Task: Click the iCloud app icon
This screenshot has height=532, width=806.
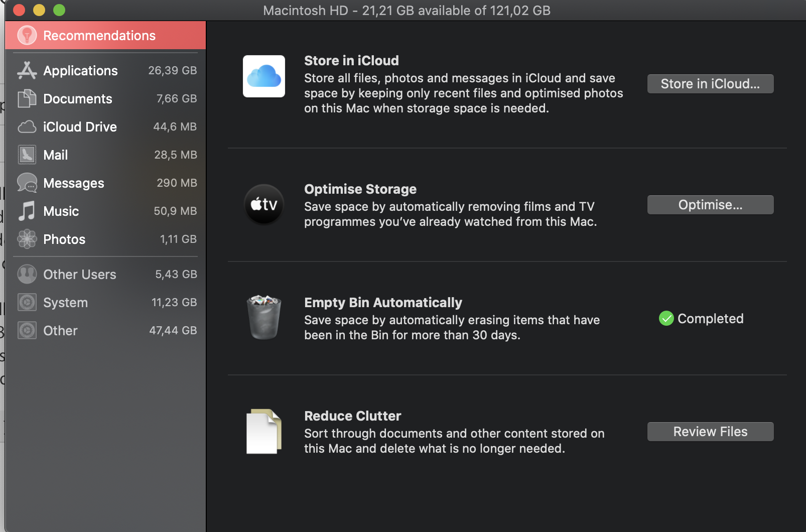Action: click(x=264, y=76)
